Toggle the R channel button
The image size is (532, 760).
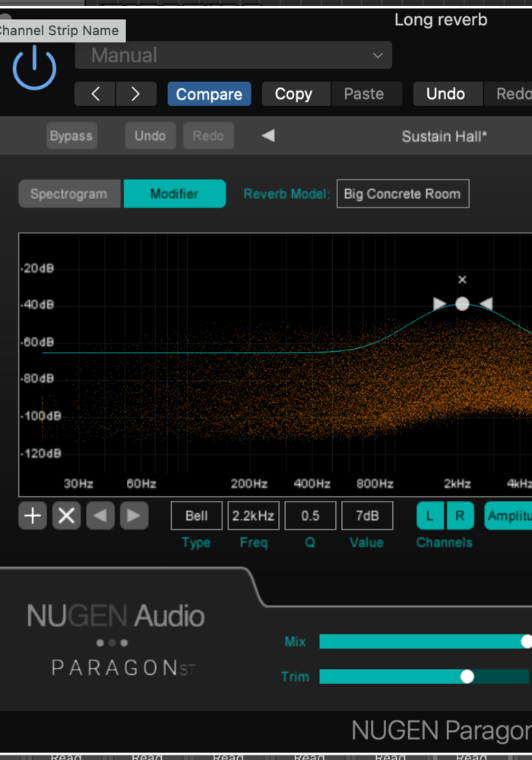[x=460, y=516]
